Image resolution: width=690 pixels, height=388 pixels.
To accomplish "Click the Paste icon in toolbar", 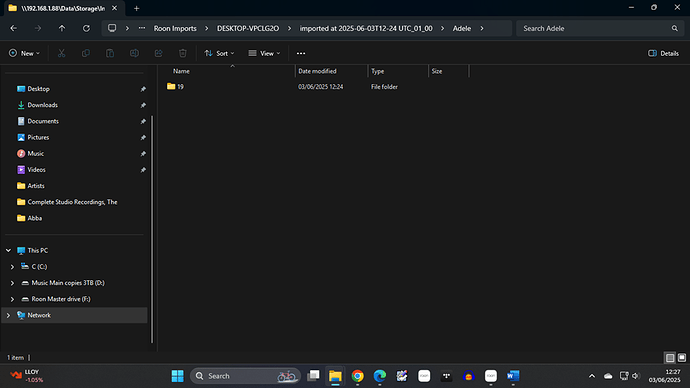I will (110, 53).
